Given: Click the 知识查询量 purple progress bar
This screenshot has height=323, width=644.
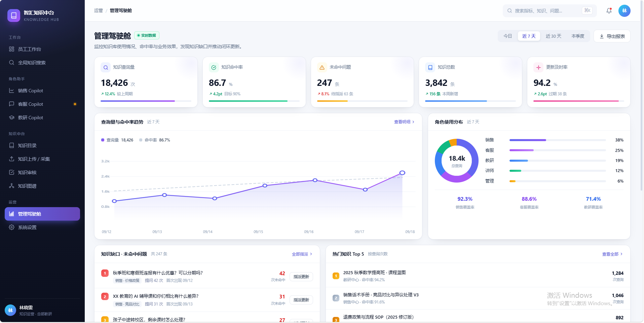Looking at the screenshot, I should [x=146, y=101].
